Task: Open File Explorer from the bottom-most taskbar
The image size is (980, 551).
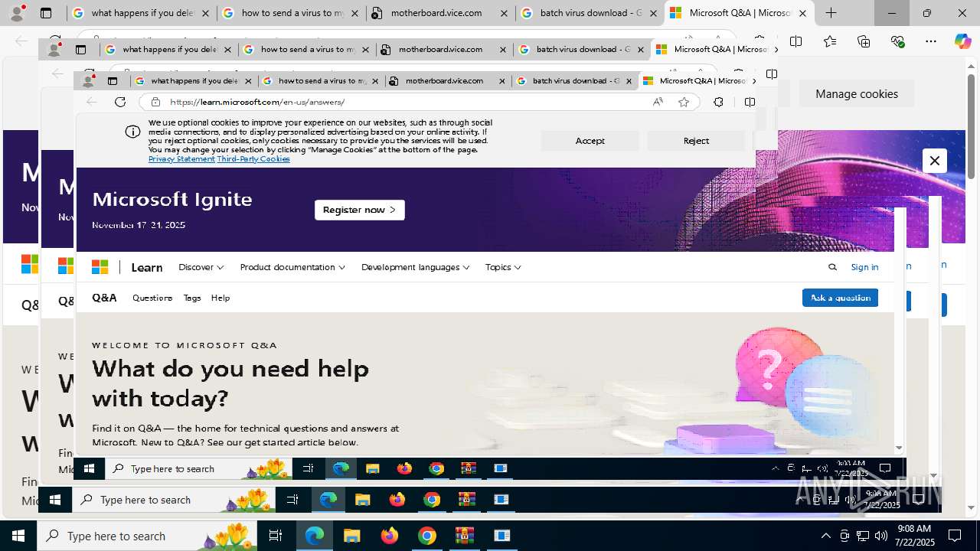Action: 352,536
